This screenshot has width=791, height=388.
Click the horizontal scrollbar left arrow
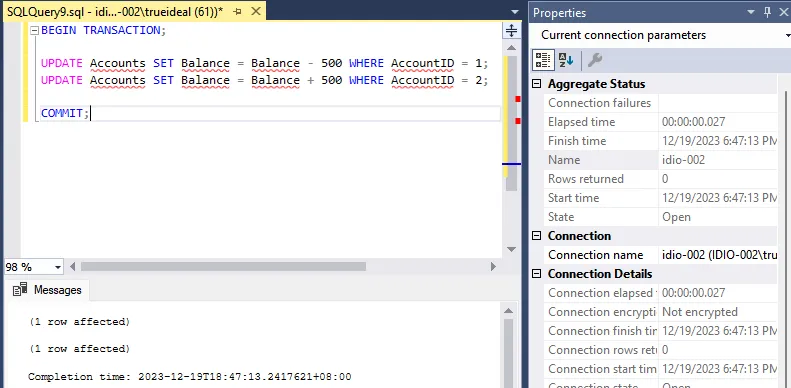(x=72, y=267)
